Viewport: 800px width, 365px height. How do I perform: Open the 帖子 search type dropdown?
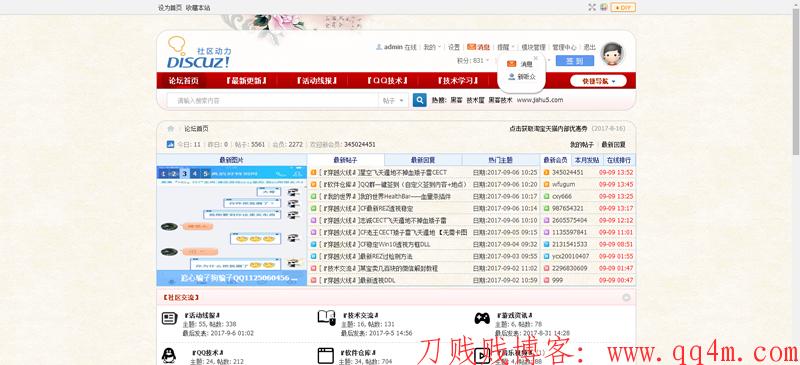coord(393,101)
